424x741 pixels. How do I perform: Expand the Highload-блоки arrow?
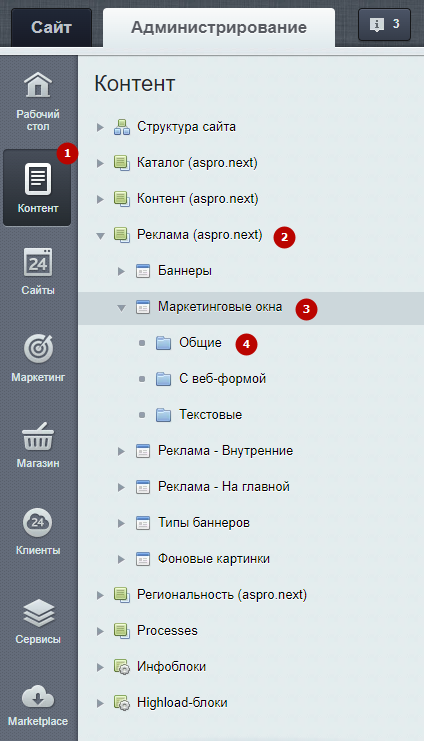click(100, 703)
